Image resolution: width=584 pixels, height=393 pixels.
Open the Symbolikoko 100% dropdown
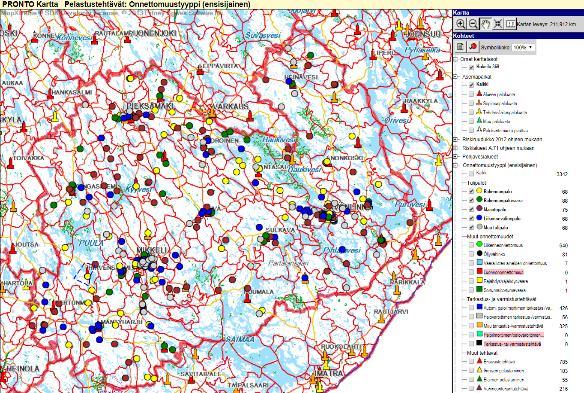tap(523, 48)
